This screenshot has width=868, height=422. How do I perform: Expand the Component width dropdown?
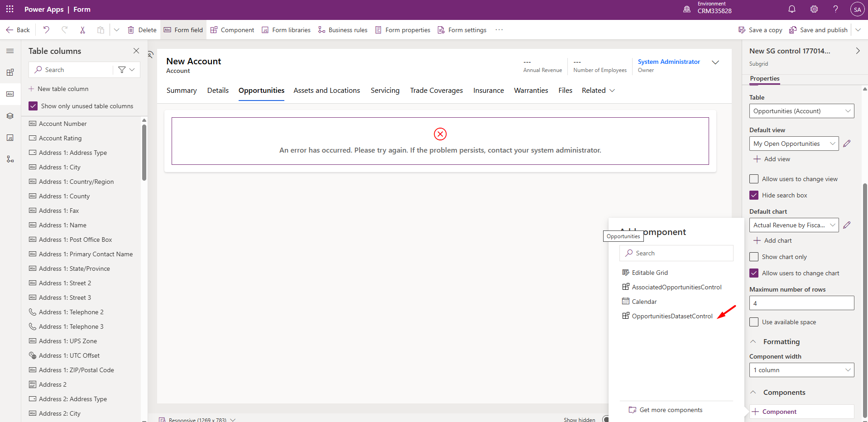pyautogui.click(x=801, y=370)
